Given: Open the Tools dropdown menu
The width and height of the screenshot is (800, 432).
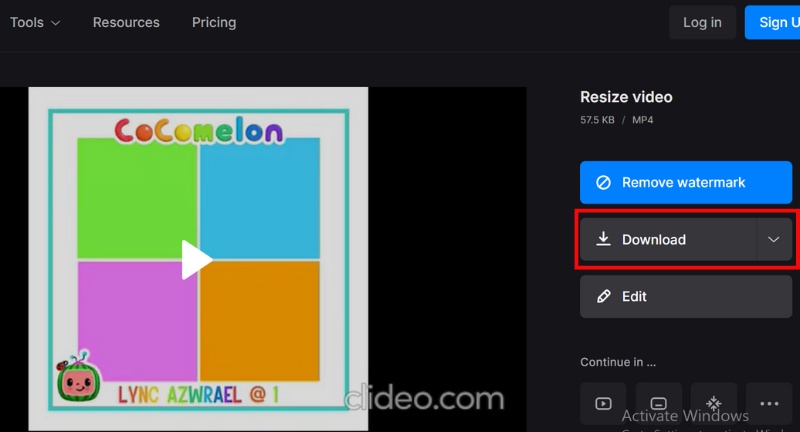Looking at the screenshot, I should pos(35,22).
